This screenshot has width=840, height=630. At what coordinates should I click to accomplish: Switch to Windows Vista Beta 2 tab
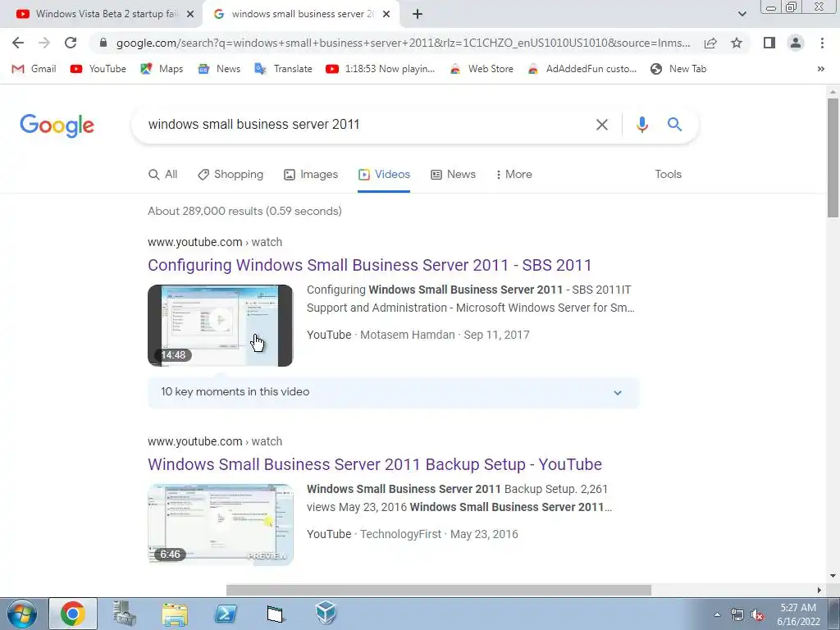pos(102,14)
